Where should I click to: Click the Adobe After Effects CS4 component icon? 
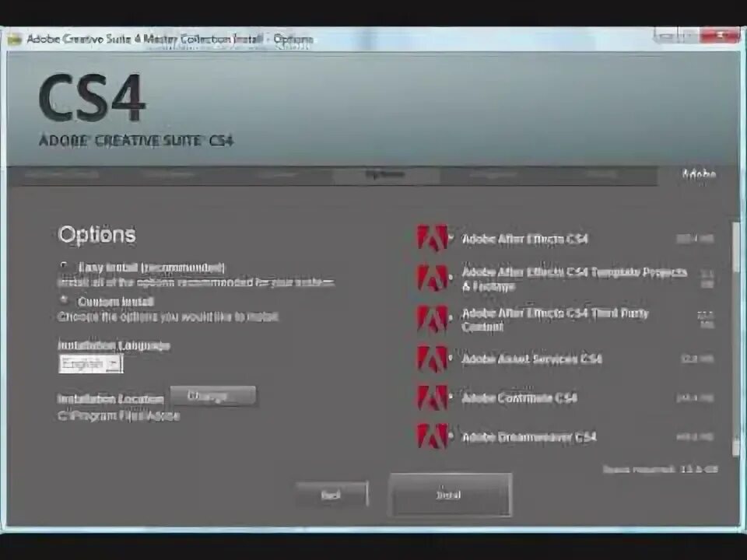click(x=432, y=238)
